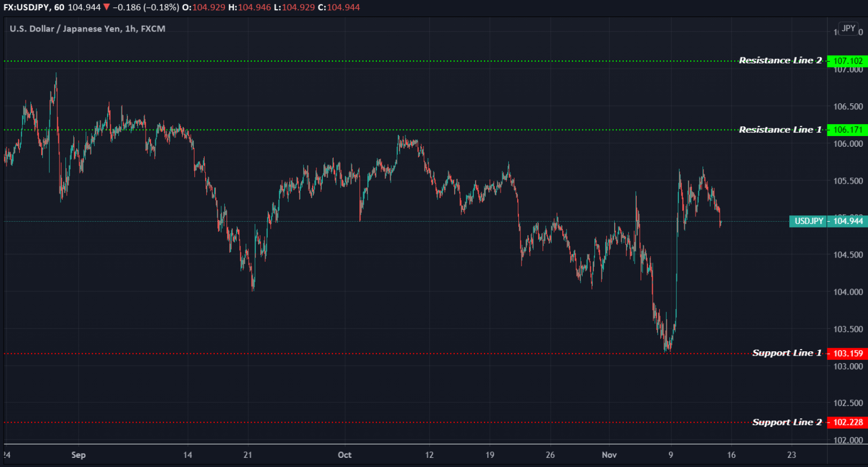The width and height of the screenshot is (868, 467).
Task: Click the 21 date tick
Action: click(247, 455)
